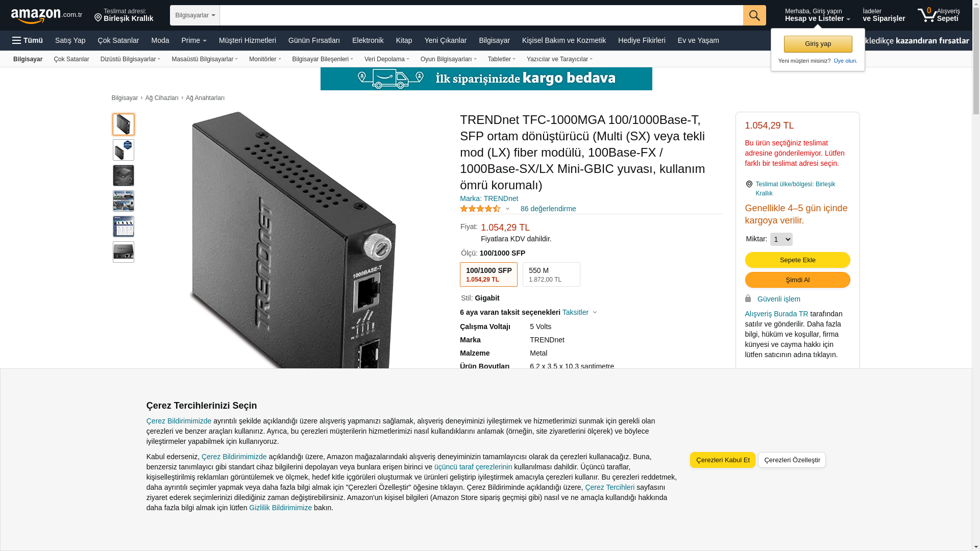Viewport: 980px width, 551px height.
Task: Expand the Taksitler installment options
Action: click(x=579, y=312)
